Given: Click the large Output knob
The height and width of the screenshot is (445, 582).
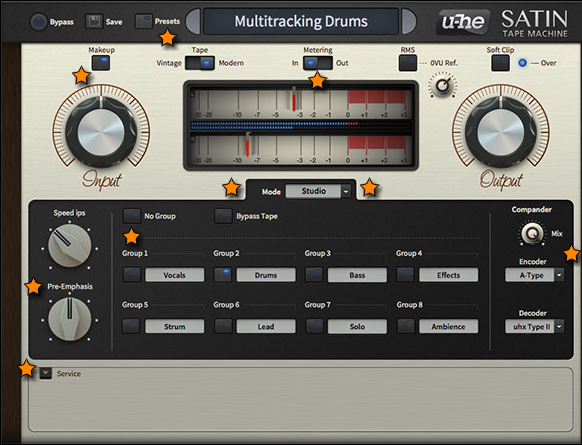Looking at the screenshot, I should click(501, 132).
